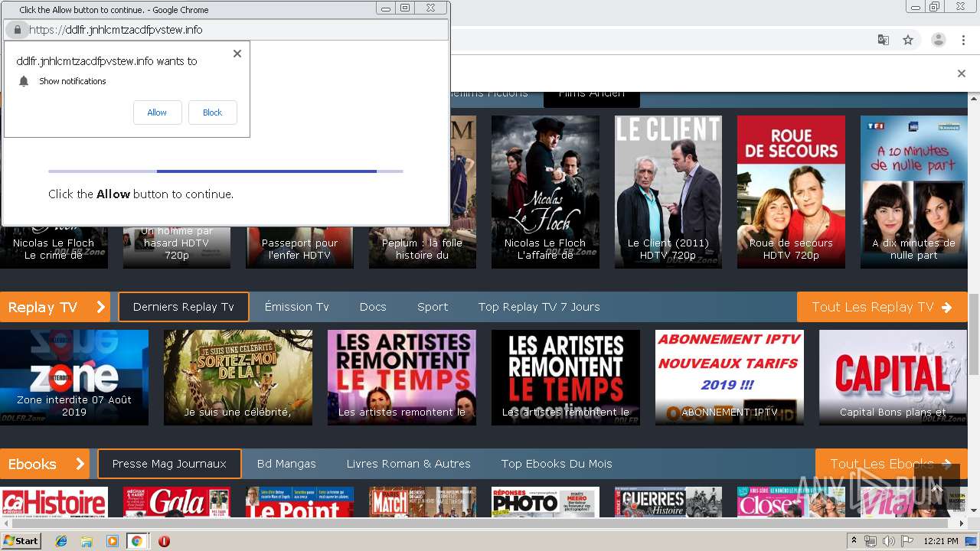Screen dimensions: 980x551
Task: Click the padlock icon in popup address bar
Action: [17, 30]
